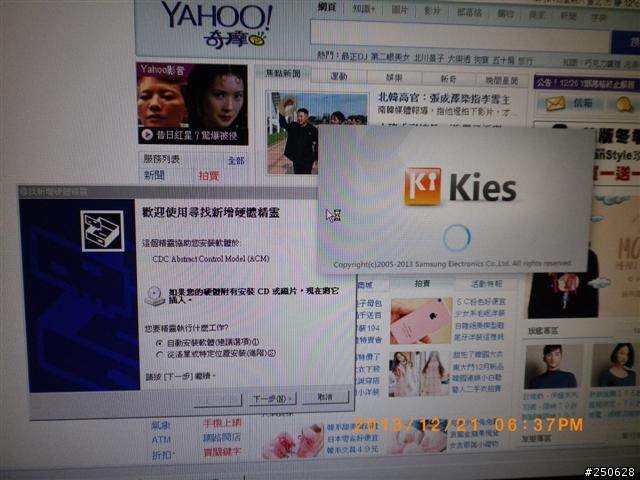Open the pink dresses fashion thumbnail
This screenshot has width=640, height=480.
[419, 373]
